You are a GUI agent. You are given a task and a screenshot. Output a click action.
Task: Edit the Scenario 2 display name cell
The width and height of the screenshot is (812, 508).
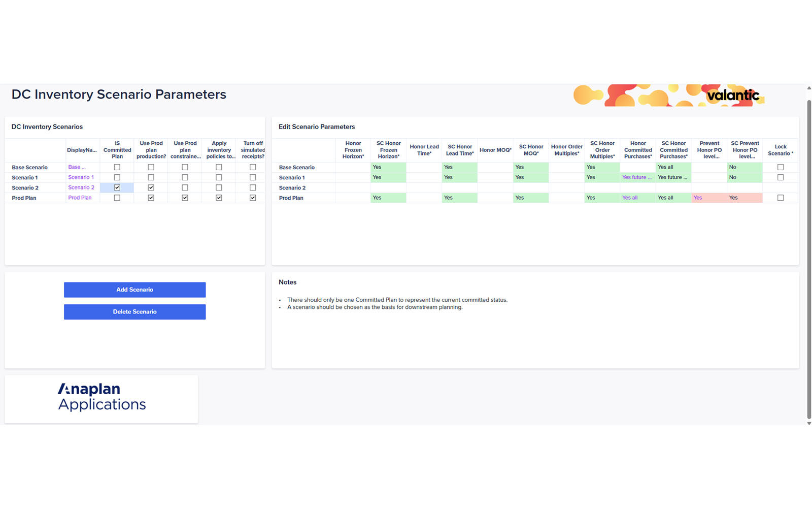click(x=82, y=187)
